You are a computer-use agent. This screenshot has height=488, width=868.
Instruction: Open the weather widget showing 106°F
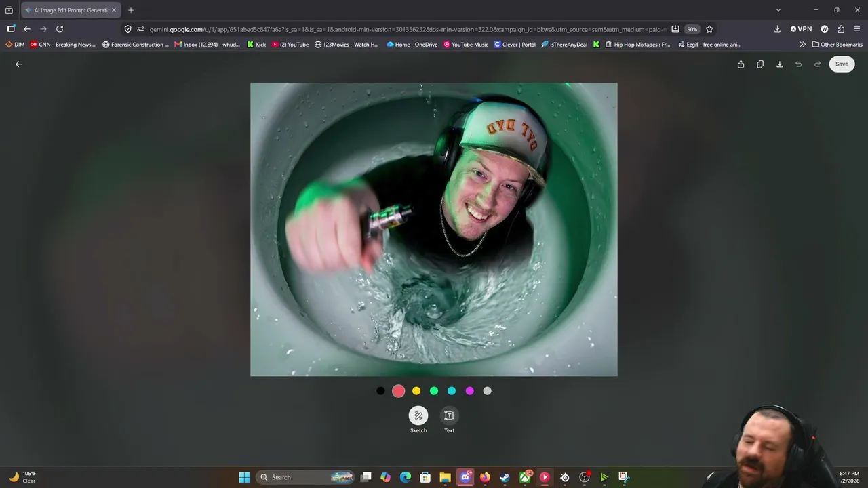[22, 477]
